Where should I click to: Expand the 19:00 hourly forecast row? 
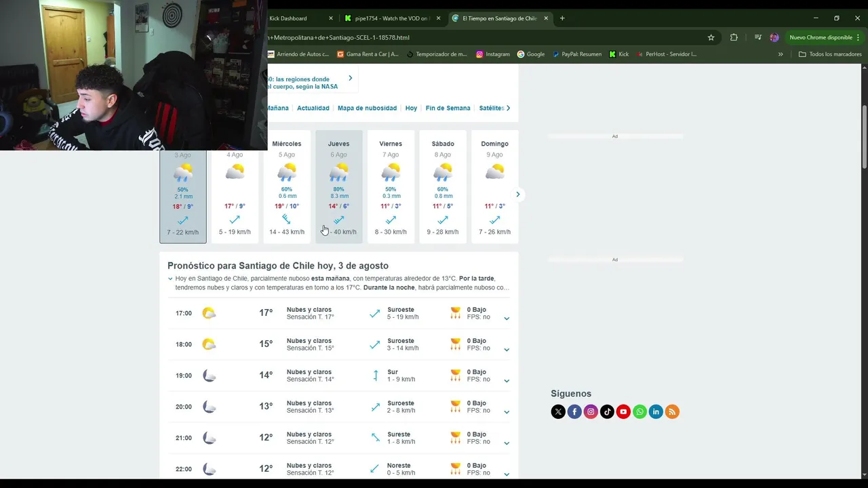point(507,380)
